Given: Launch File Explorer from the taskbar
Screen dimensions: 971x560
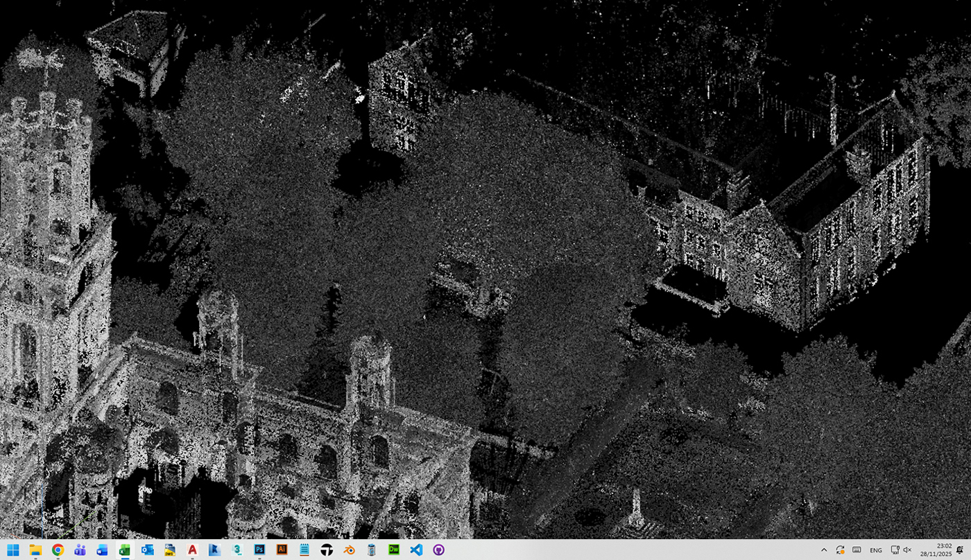Looking at the screenshot, I should pos(35,550).
